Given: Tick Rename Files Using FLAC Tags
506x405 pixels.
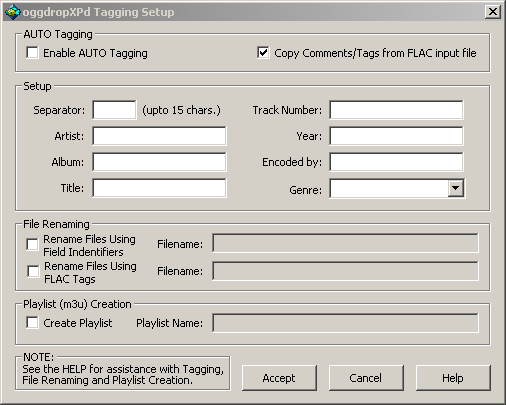Looking at the screenshot, I should tap(33, 272).
